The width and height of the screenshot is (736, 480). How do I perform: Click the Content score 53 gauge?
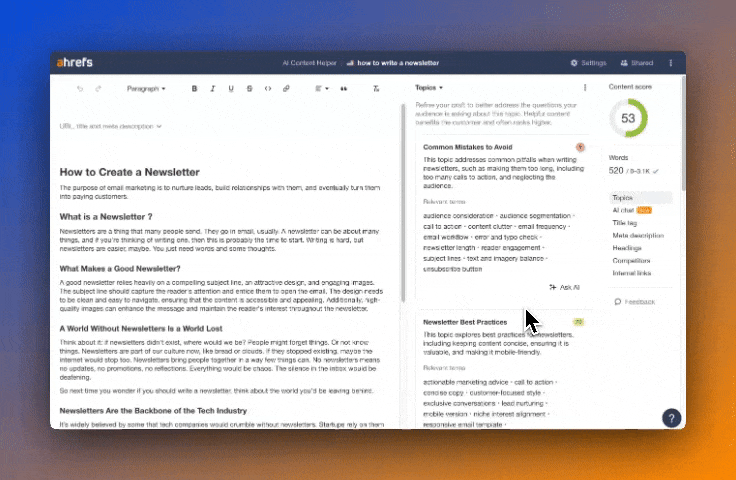[x=628, y=118]
